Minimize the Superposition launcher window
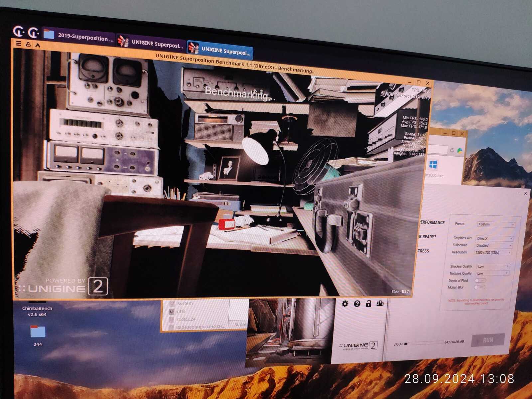Image resolution: width=532 pixels, height=399 pixels. pos(519,193)
